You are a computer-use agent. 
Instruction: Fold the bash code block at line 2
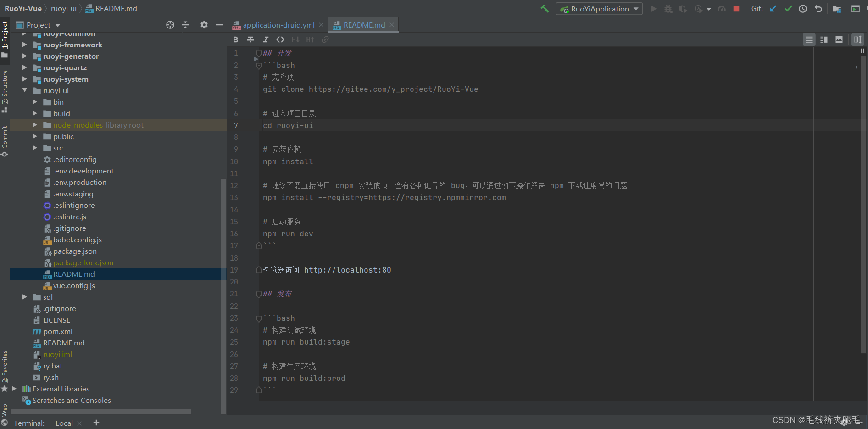click(259, 65)
